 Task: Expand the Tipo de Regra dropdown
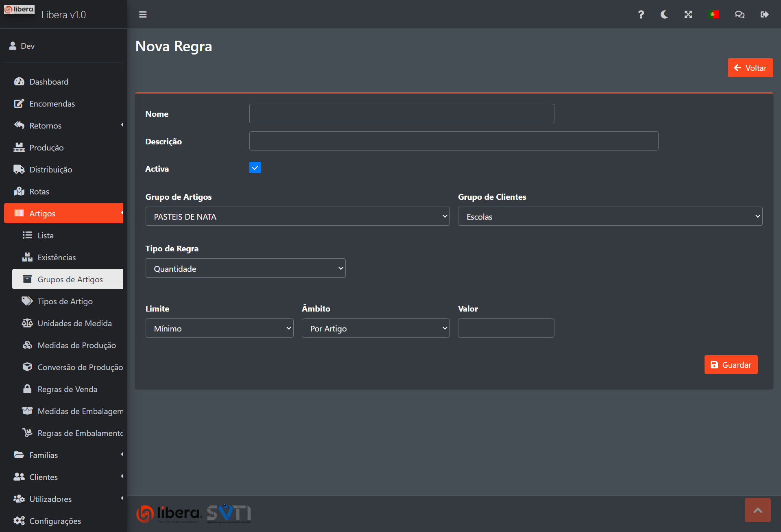(245, 268)
